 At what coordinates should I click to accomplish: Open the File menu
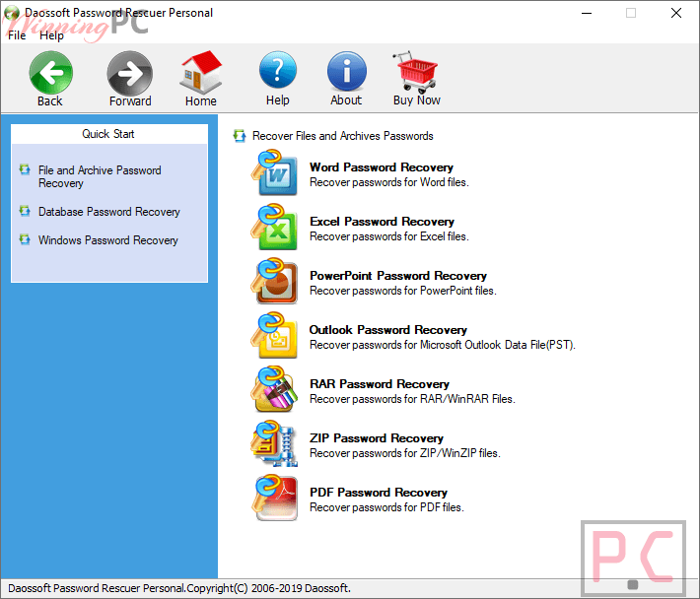click(x=17, y=35)
